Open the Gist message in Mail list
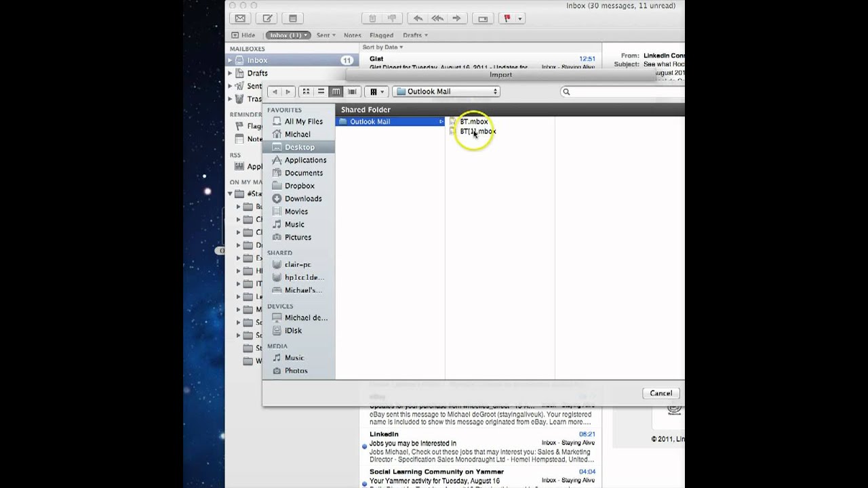868x488 pixels. [482, 62]
